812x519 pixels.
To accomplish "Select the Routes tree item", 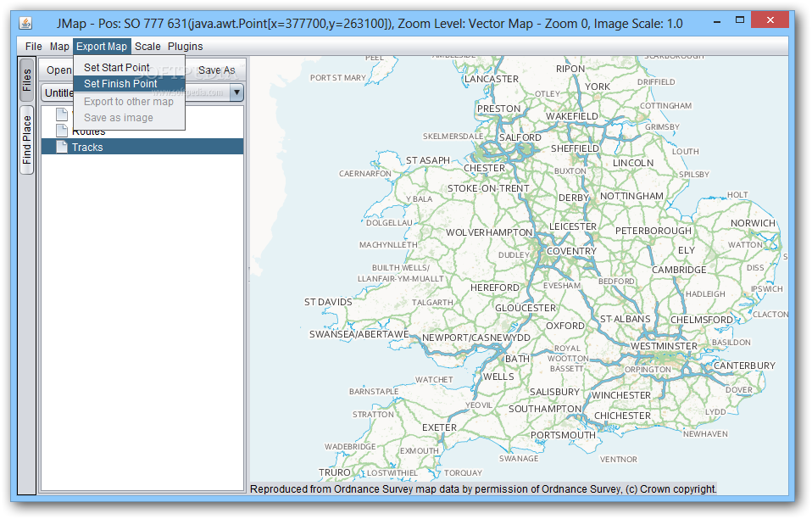I will [x=88, y=131].
